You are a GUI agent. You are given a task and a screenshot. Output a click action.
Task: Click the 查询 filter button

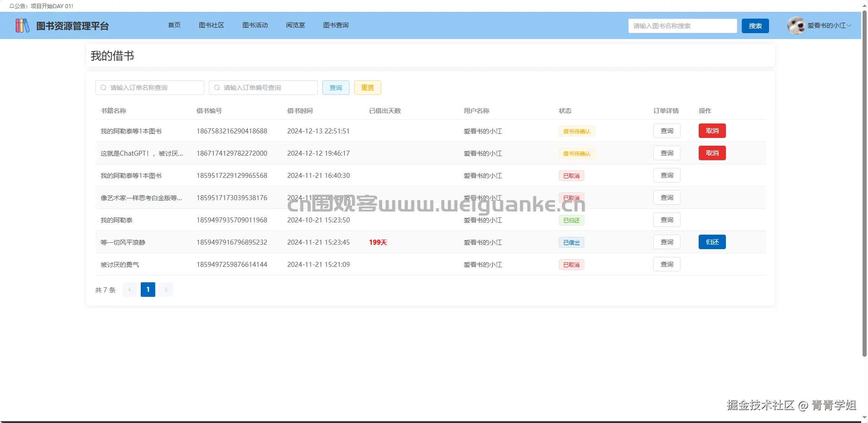[x=335, y=88]
